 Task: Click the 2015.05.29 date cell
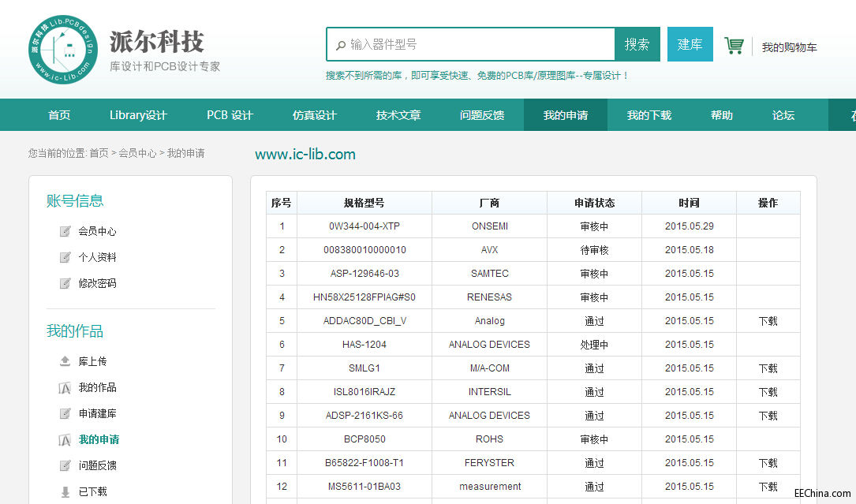(689, 226)
